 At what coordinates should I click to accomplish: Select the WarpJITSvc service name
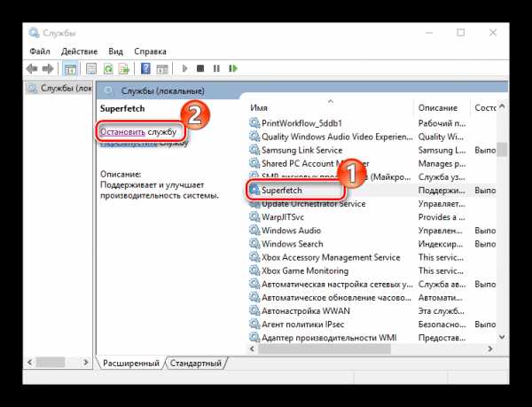point(283,217)
